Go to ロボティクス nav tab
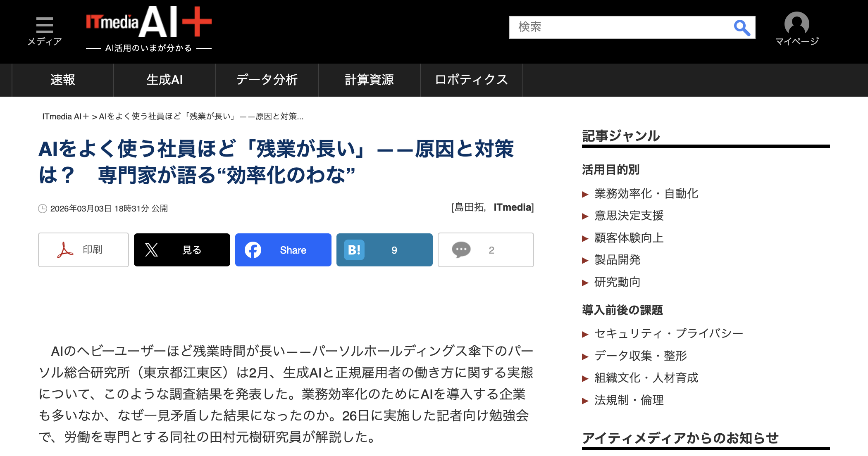868x456 pixels. pos(472,80)
